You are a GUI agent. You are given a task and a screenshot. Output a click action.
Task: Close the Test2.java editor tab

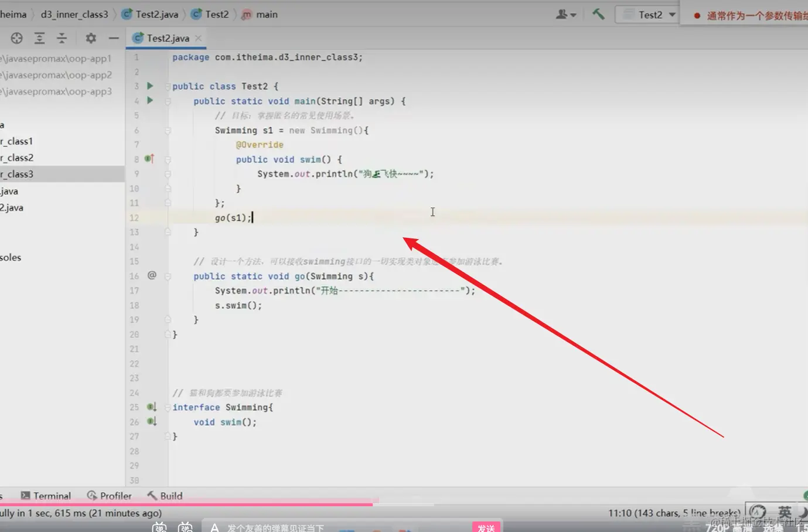click(x=198, y=38)
